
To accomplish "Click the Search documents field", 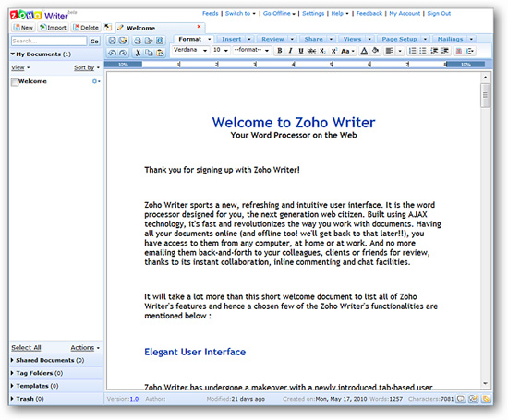I will pos(49,41).
